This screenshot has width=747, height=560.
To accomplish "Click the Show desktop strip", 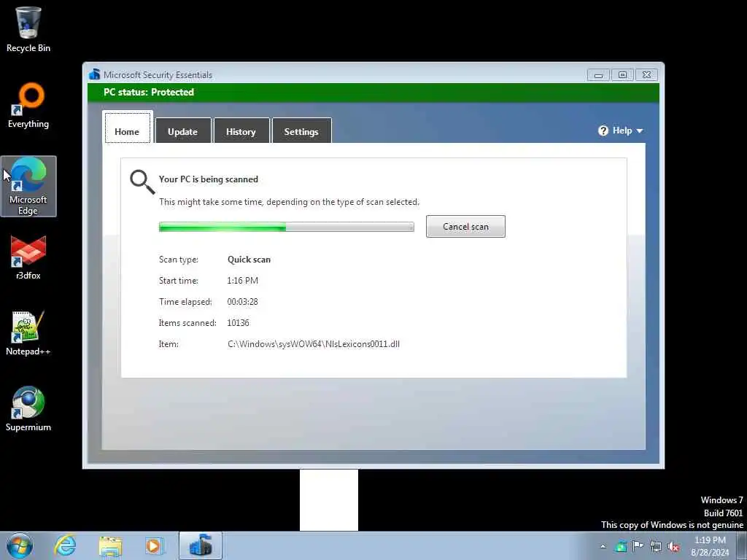I will (742, 545).
